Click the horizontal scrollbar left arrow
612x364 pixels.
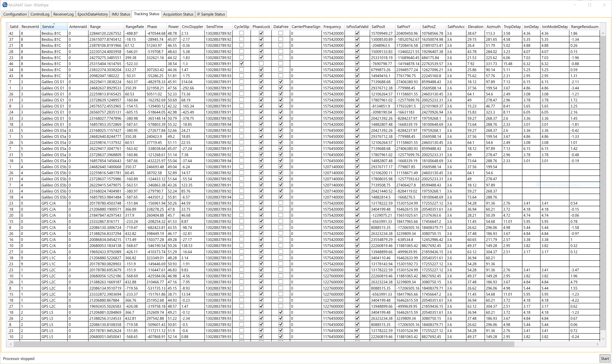11,344
